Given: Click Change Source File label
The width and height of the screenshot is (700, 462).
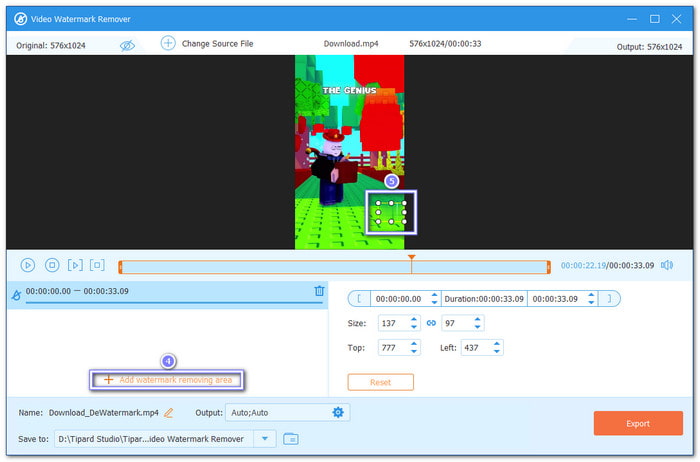Looking at the screenshot, I should point(217,43).
